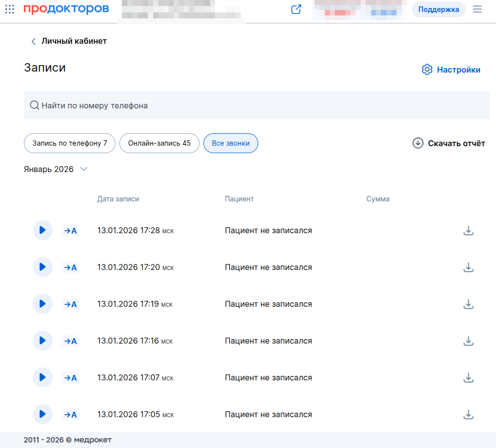This screenshot has width=496, height=448.
Task: Open the apps grid menu icon
Action: tap(9, 9)
